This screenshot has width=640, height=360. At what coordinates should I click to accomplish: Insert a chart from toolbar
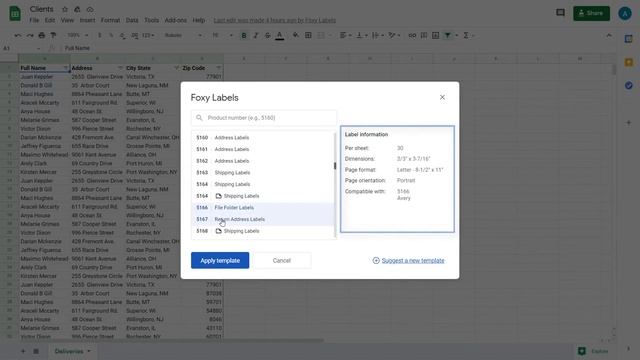pyautogui.click(x=436, y=36)
